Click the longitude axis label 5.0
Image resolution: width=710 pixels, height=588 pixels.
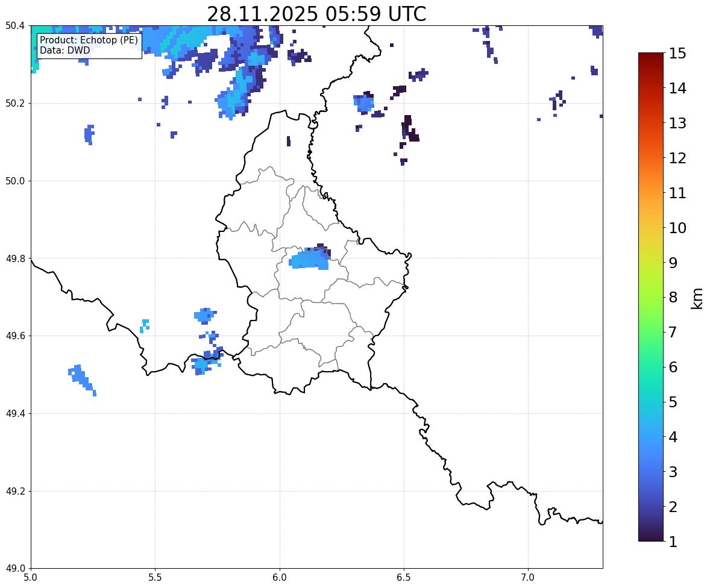click(x=31, y=578)
